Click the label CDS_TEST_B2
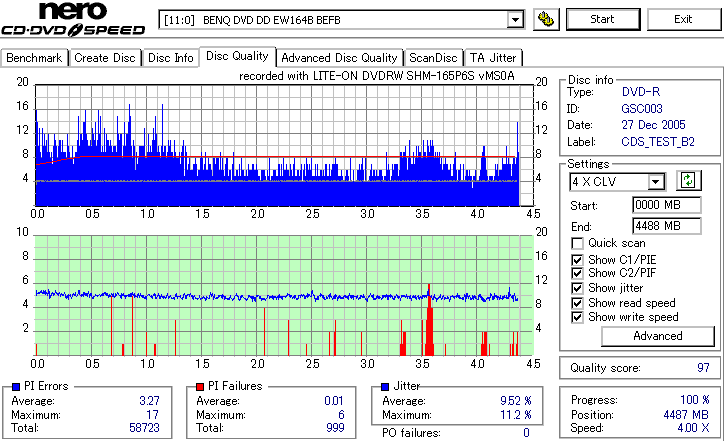The height and width of the screenshot is (441, 724). tap(658, 142)
